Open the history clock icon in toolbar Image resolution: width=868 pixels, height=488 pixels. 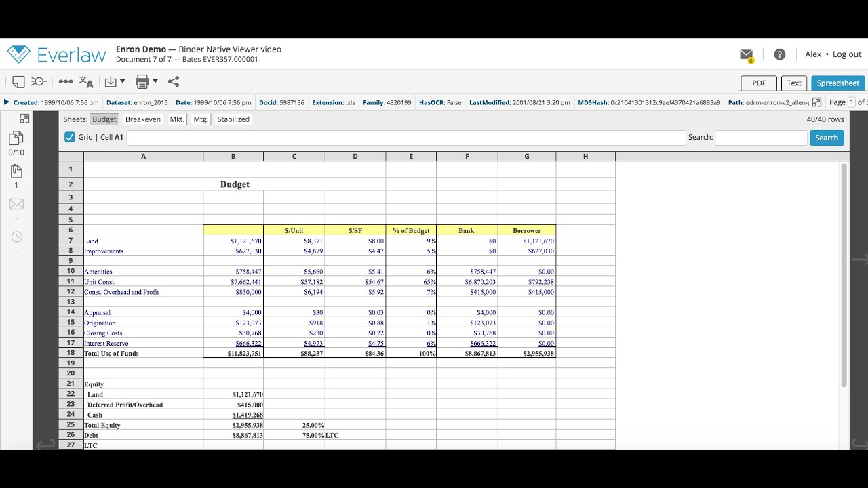[x=39, y=81]
